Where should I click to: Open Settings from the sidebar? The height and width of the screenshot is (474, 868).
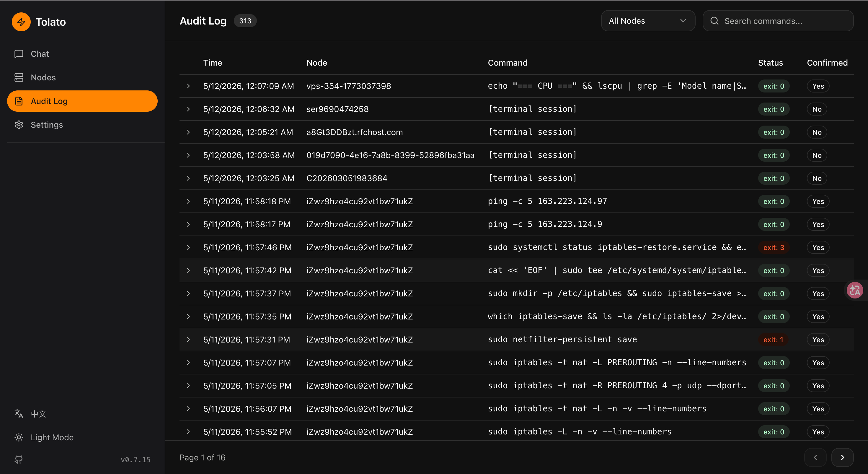(82, 125)
